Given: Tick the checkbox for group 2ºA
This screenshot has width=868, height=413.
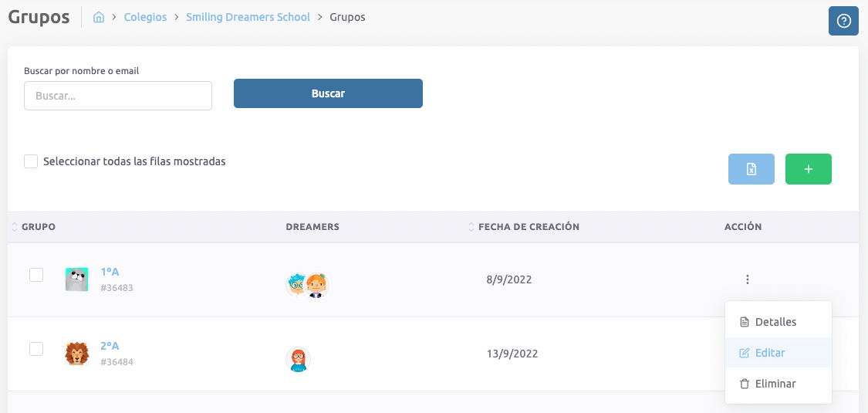Looking at the screenshot, I should tap(36, 349).
